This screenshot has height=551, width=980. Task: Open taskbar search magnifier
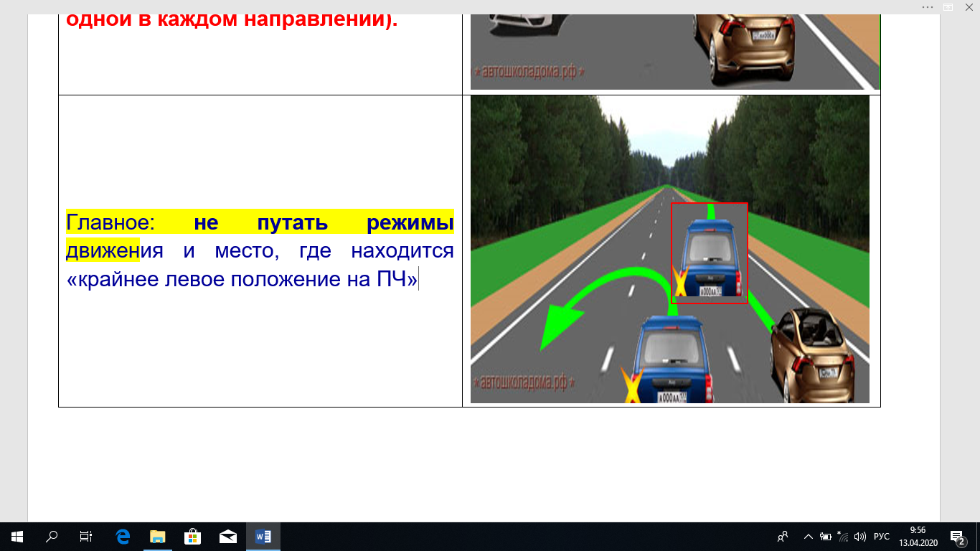pyautogui.click(x=52, y=536)
